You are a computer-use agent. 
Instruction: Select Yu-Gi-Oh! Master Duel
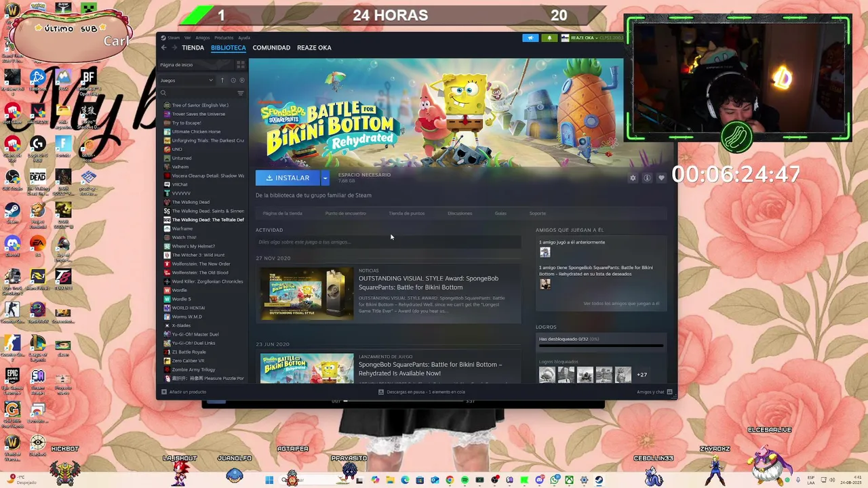195,334
